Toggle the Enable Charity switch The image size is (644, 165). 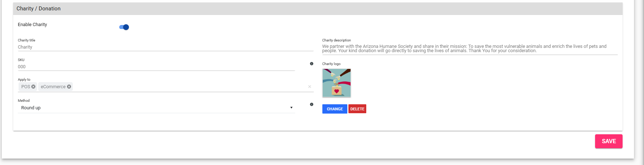click(x=124, y=27)
